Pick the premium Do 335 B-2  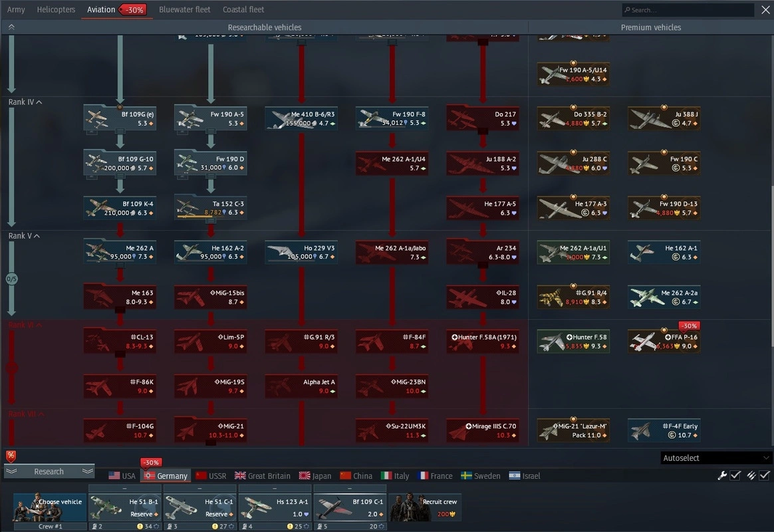point(573,118)
